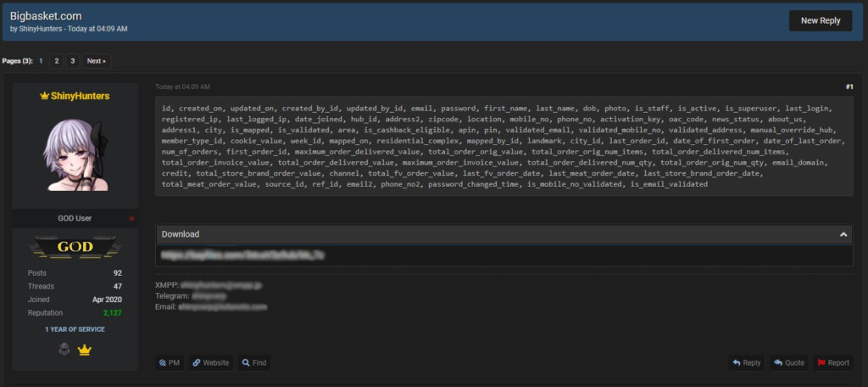Click the Download section header

504,234
